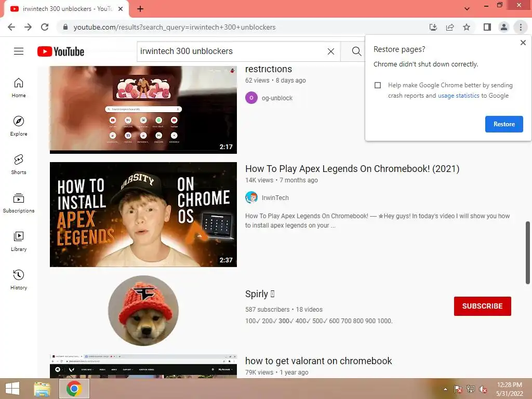
Task: Open History in the sidebar
Action: point(19,279)
